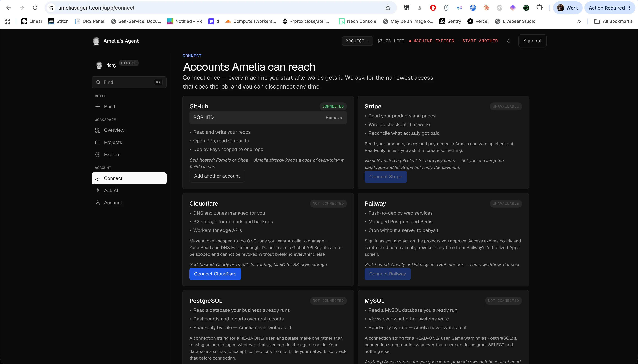Open the Livepeer Studio bookmark

[515, 22]
